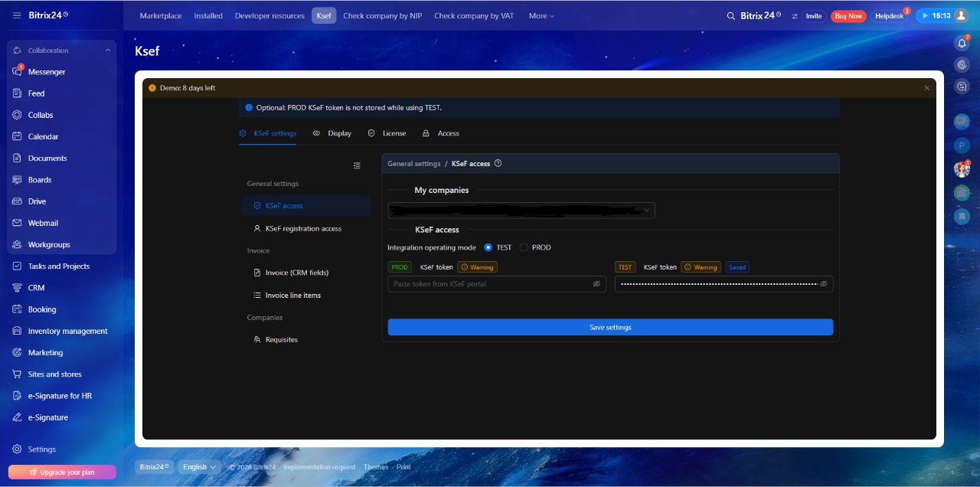The height and width of the screenshot is (487, 980).
Task: Show the TEST KSeF token value
Action: (x=824, y=284)
